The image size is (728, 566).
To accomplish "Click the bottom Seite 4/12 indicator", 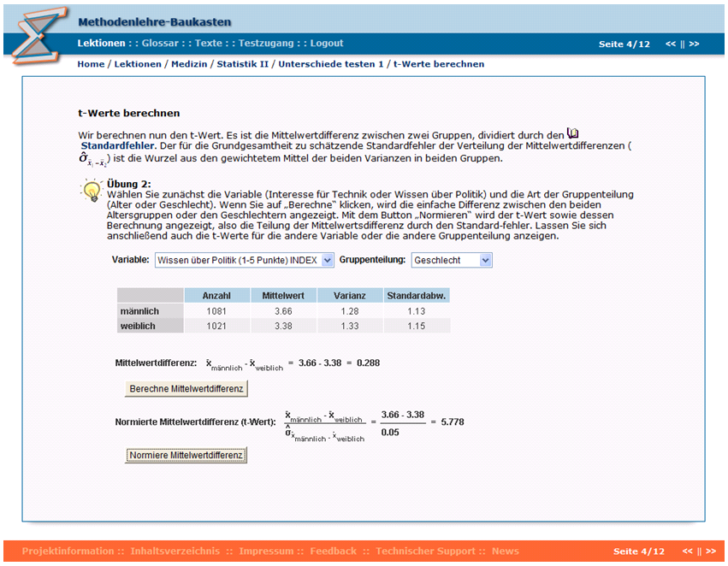I will 639,551.
